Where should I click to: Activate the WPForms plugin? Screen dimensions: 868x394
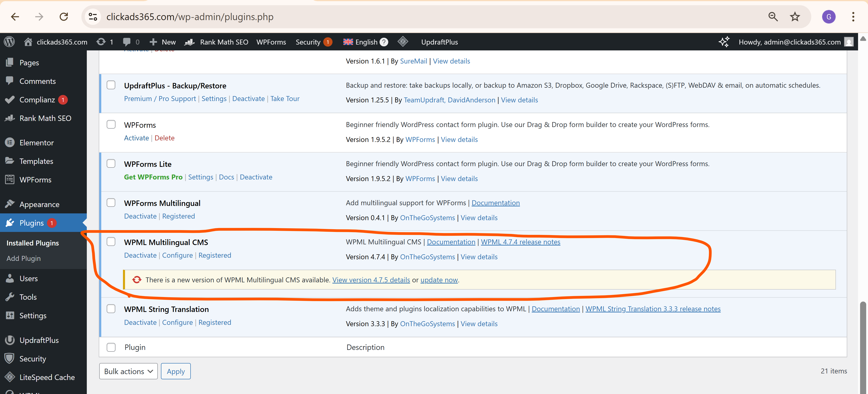pyautogui.click(x=137, y=138)
